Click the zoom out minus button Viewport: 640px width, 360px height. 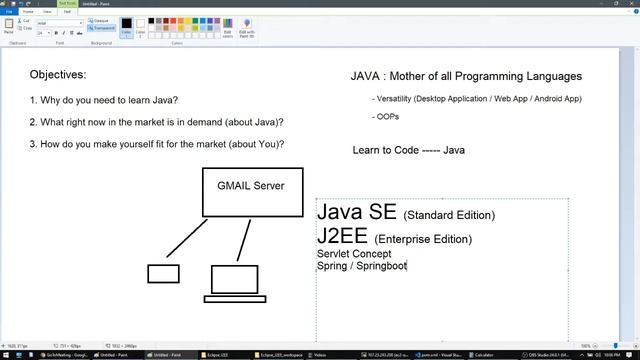coord(595,346)
